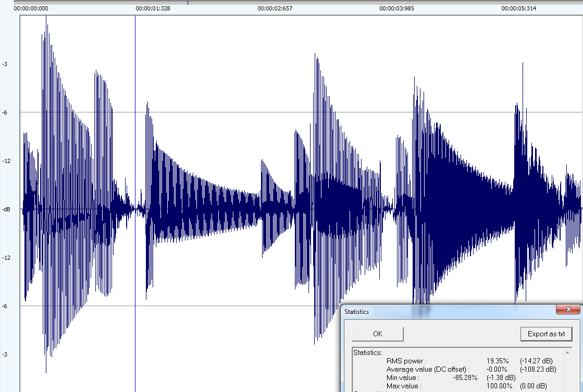Jump to 00:00:02:657 on the time ruler
Image resolution: width=583 pixels, height=392 pixels.
[x=275, y=9]
